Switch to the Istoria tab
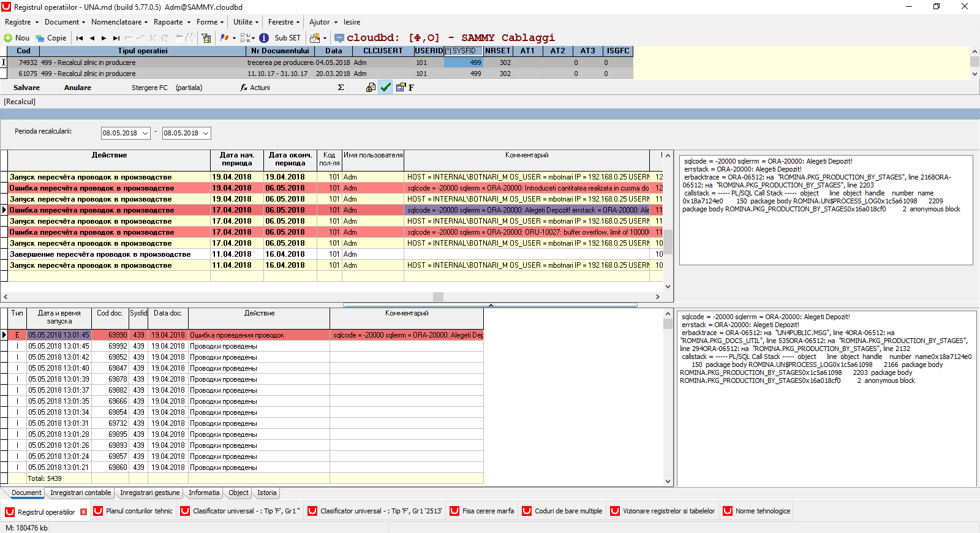The width and height of the screenshot is (980, 533). click(266, 493)
